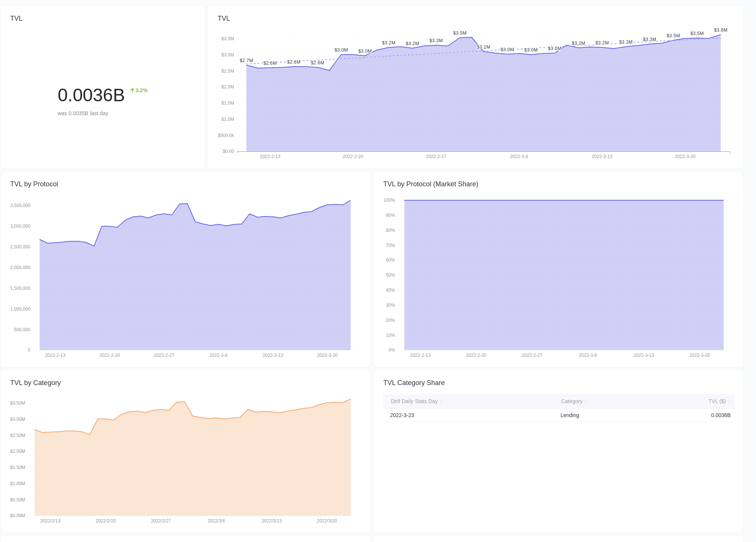Click the 0.0036B big number metric
756x542 pixels.
coord(91,96)
